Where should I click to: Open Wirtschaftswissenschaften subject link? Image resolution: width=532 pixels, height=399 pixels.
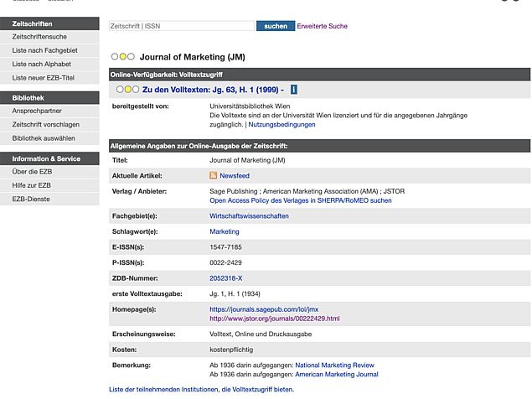[x=249, y=216]
